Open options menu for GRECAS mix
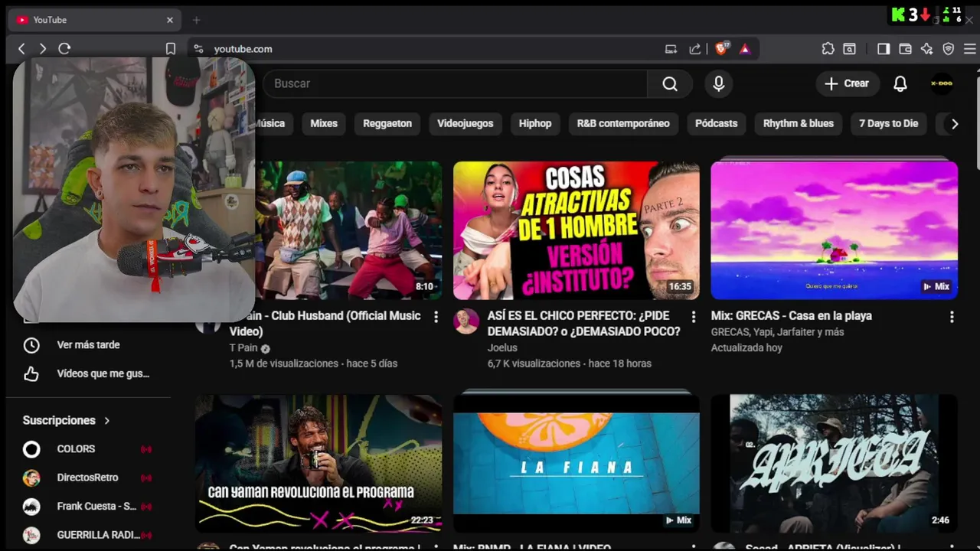This screenshot has height=551, width=980. pyautogui.click(x=952, y=316)
